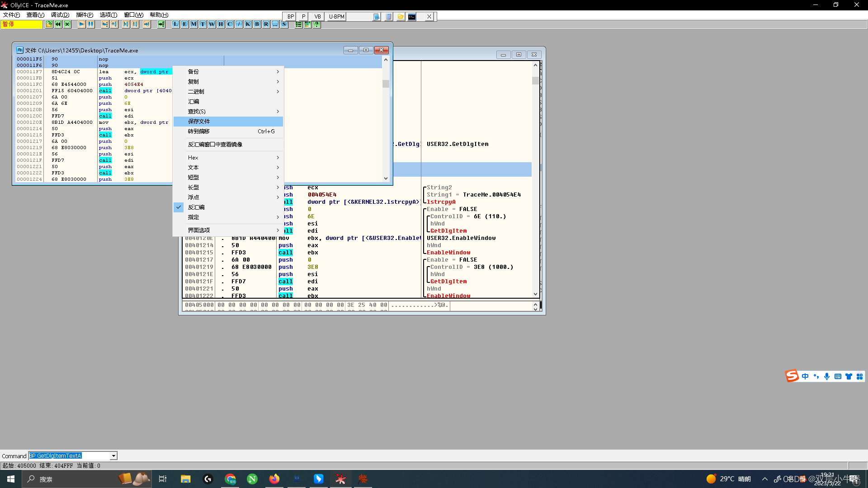Choose 反汇编窗口中查看镜像 menu entry
The height and width of the screenshot is (488, 868).
tap(228, 145)
